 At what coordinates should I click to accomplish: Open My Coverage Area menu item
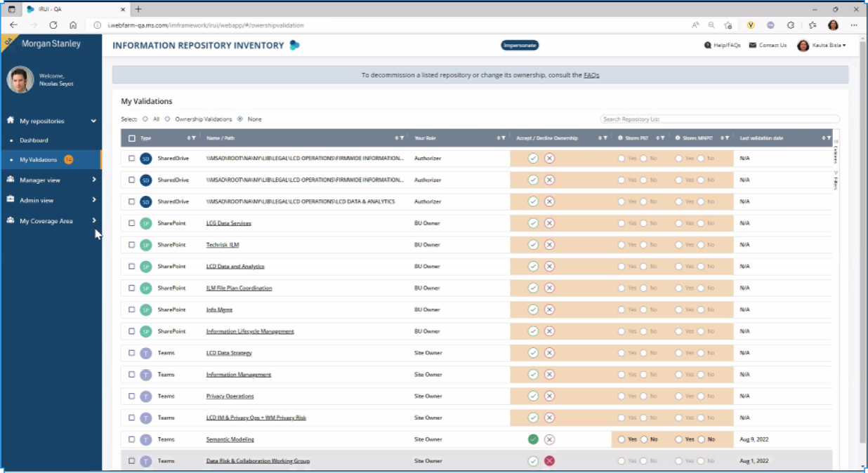pyautogui.click(x=46, y=221)
